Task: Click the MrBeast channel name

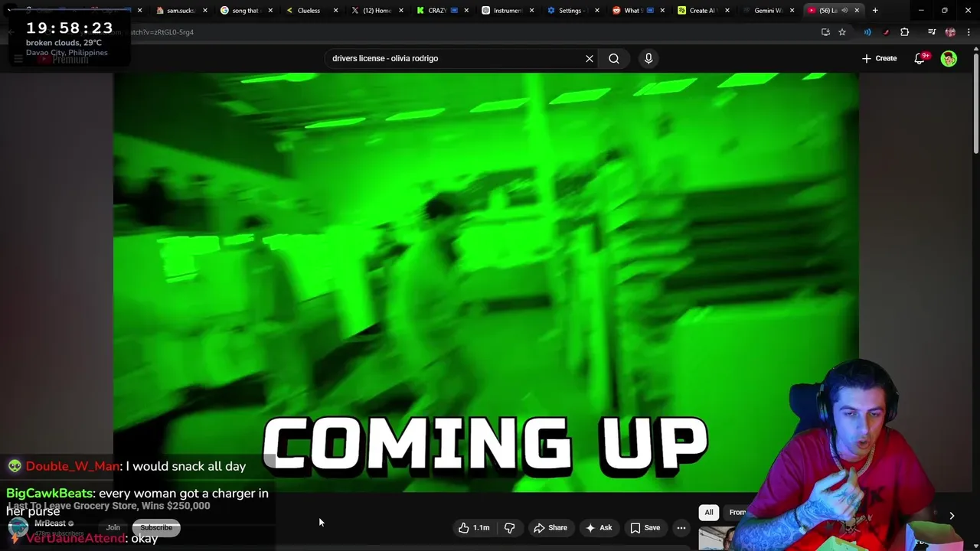Action: click(x=50, y=523)
